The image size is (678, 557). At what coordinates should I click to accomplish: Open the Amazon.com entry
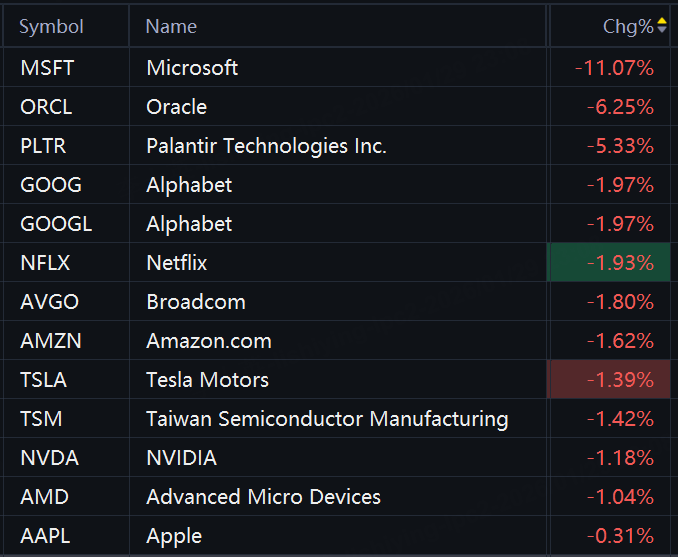(x=209, y=341)
